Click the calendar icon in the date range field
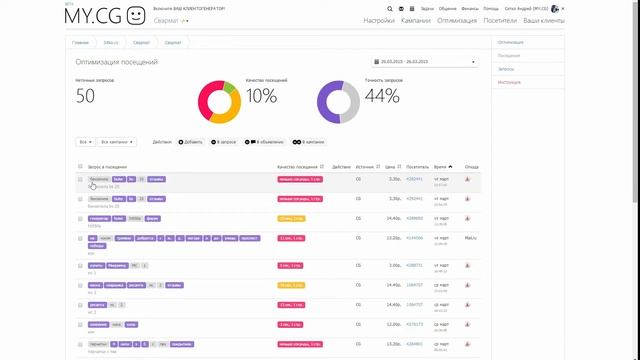This screenshot has width=640, height=360. [x=376, y=62]
